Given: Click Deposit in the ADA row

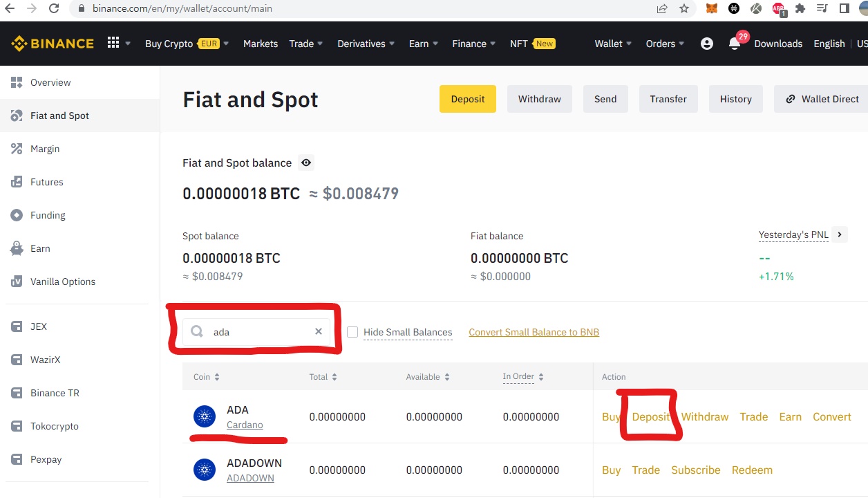Looking at the screenshot, I should 651,416.
